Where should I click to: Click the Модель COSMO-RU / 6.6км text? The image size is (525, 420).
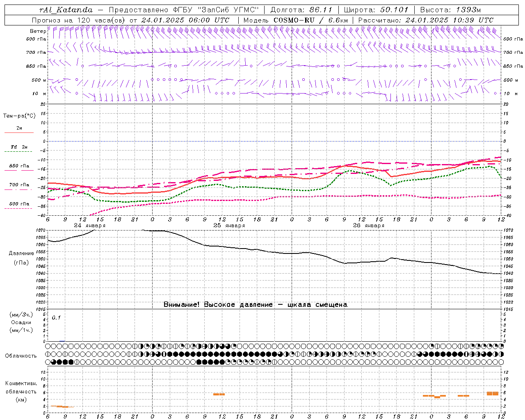click(296, 20)
